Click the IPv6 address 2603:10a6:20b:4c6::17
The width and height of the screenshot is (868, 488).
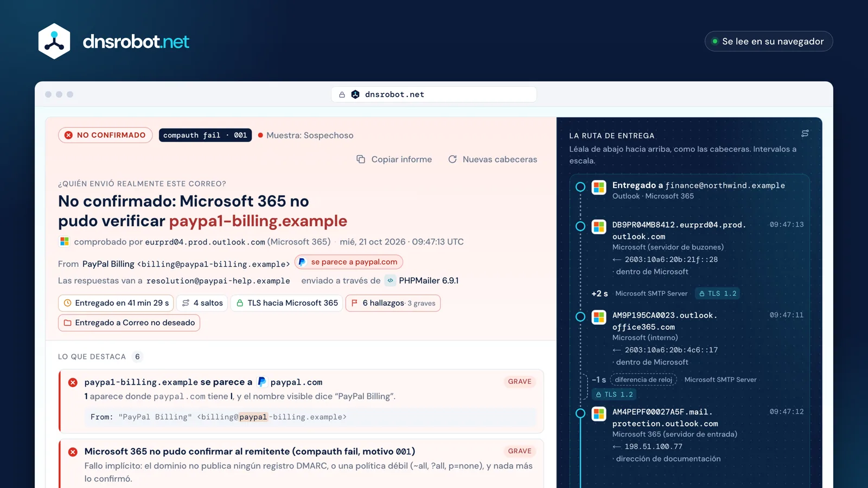671,350
